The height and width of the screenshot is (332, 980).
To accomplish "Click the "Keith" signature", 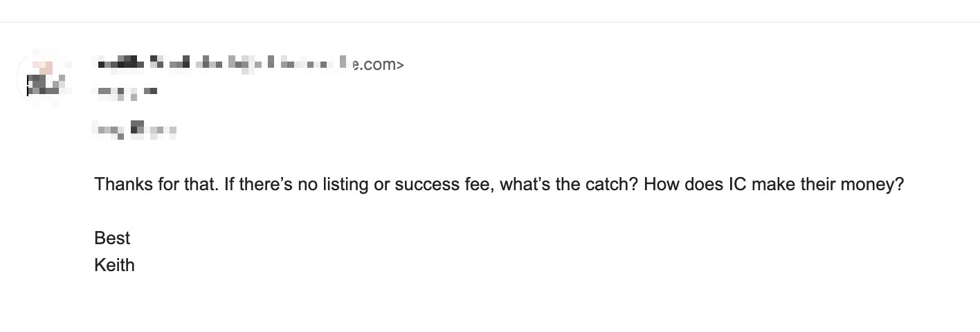I will click(x=114, y=265).
